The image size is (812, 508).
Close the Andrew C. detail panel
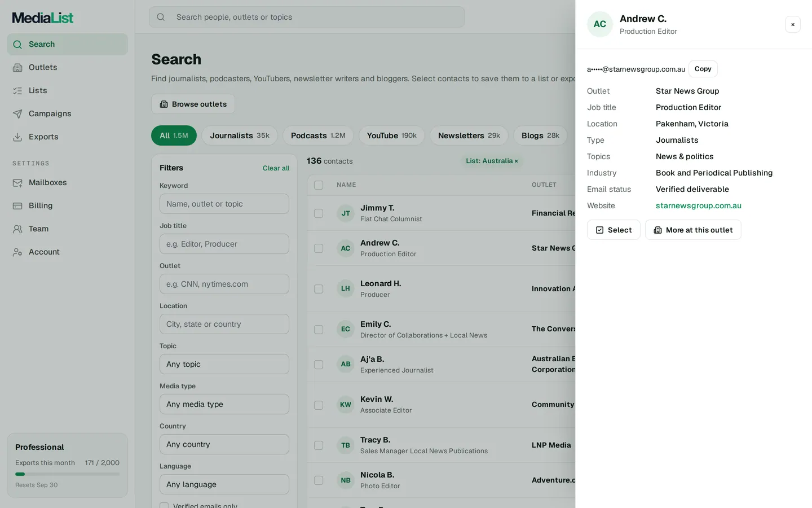[x=793, y=24]
